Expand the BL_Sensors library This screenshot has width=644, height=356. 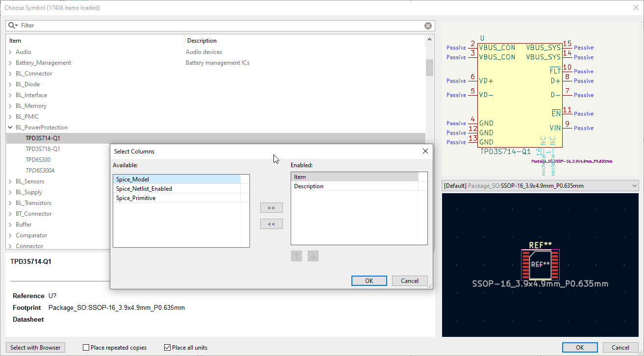pyautogui.click(x=10, y=181)
